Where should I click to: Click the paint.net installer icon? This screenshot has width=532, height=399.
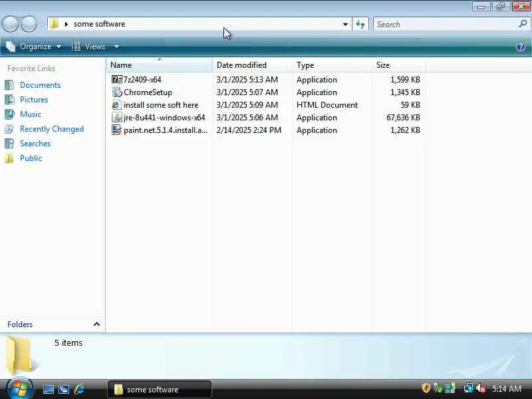tap(117, 130)
